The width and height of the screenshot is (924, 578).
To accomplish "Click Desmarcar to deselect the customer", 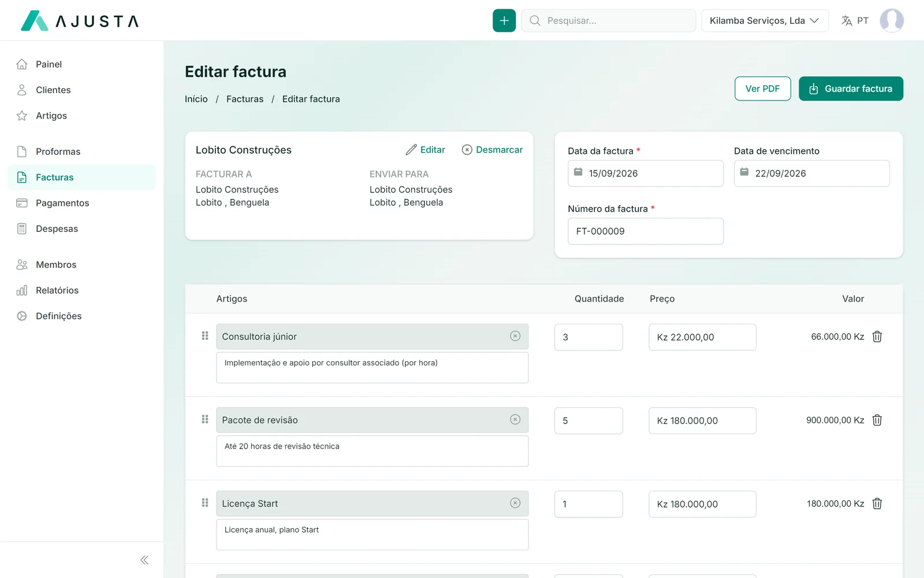I will 492,150.
